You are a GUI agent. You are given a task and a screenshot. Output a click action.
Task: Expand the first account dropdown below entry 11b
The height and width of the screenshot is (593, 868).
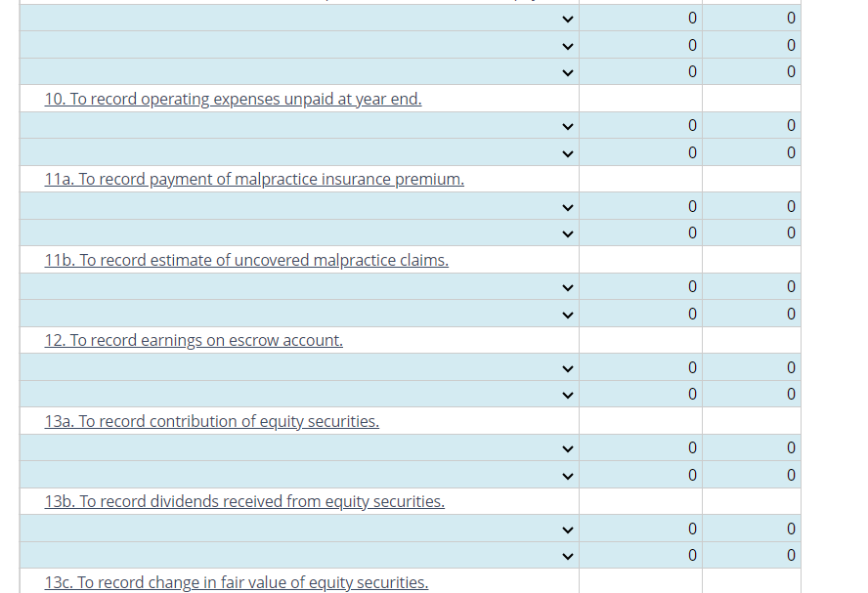pyautogui.click(x=567, y=286)
